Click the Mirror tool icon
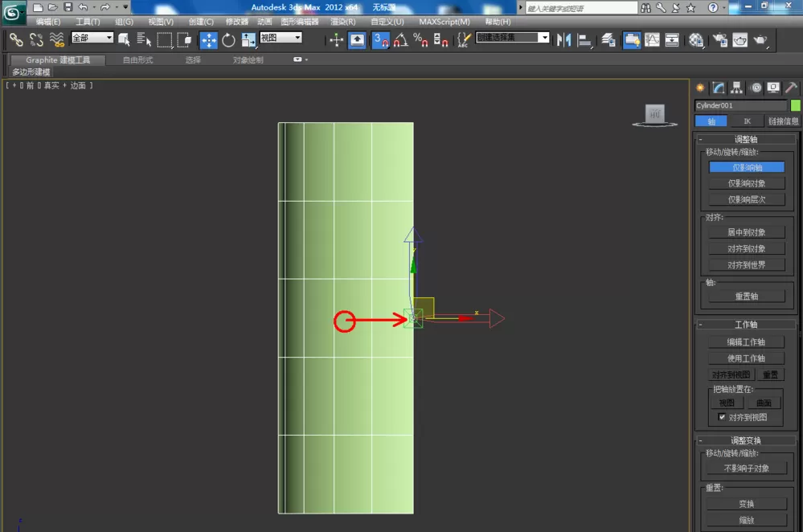Viewport: 803px width, 532px height. [x=563, y=40]
